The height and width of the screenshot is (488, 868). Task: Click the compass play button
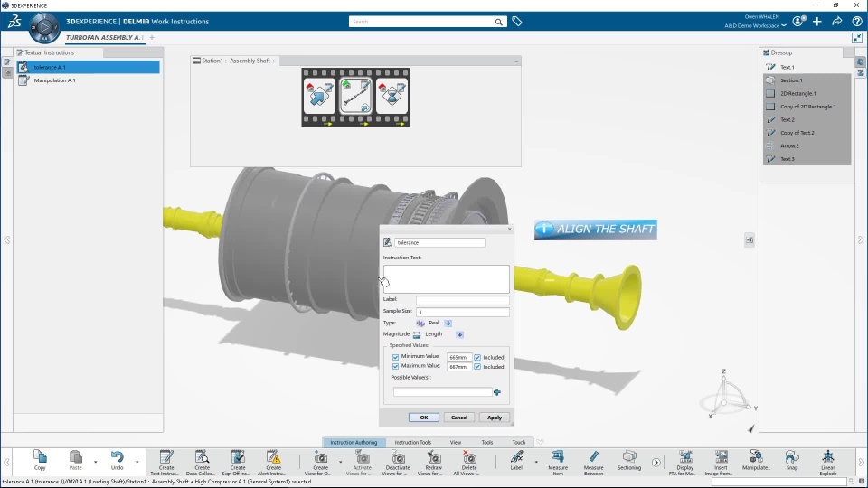[44, 27]
